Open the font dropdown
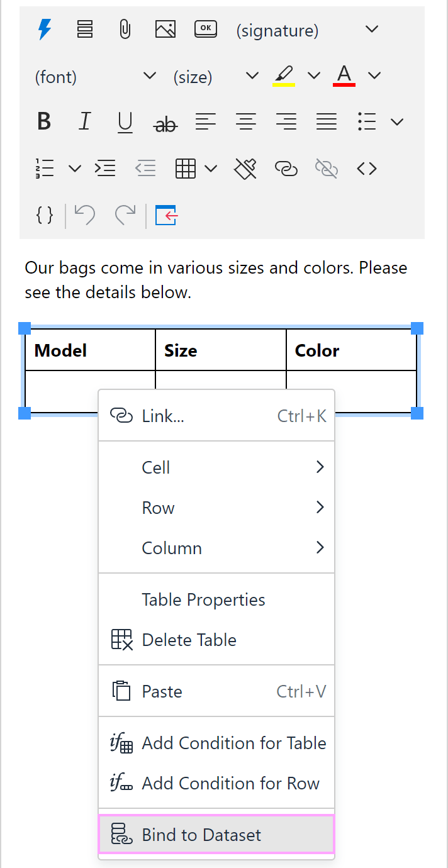 coord(96,76)
